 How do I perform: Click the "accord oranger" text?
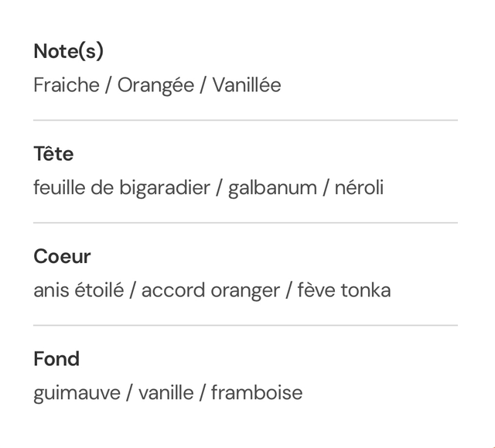(210, 291)
